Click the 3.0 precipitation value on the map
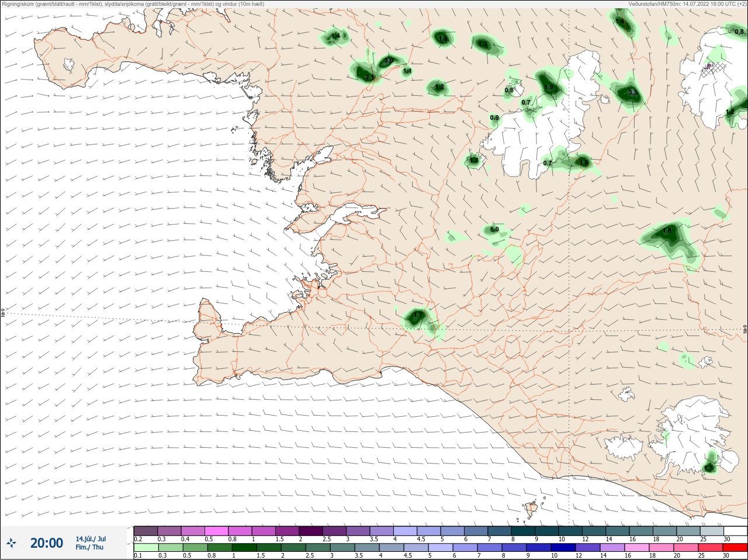The height and width of the screenshot is (560, 748). (x=389, y=61)
